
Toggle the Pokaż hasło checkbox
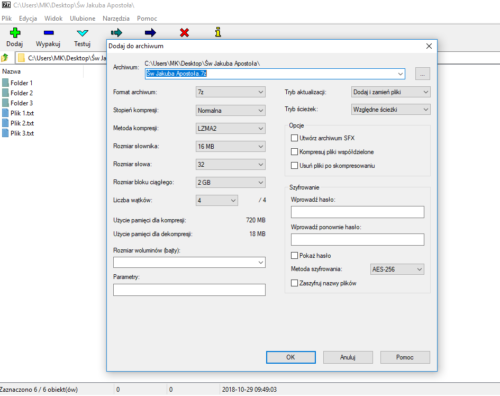[x=294, y=255]
